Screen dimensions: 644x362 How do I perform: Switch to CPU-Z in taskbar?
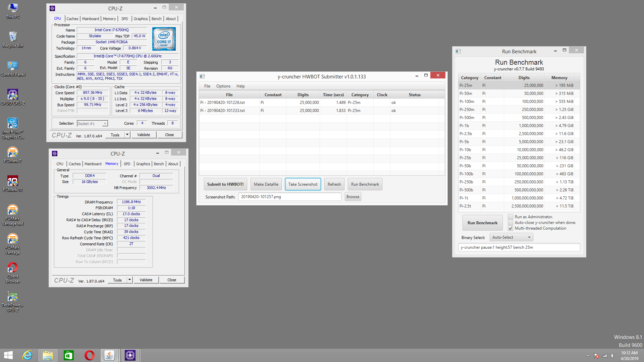pyautogui.click(x=130, y=355)
